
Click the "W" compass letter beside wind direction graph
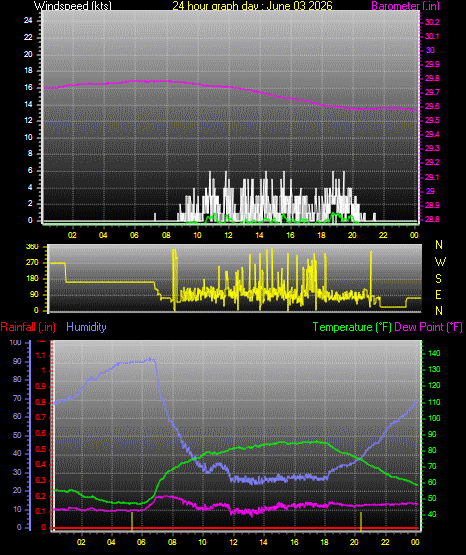[440, 262]
